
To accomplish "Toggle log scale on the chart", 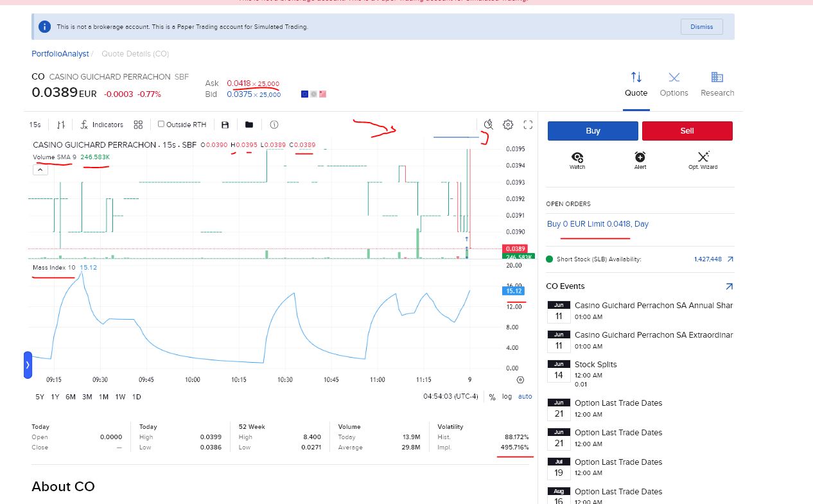I will 507,397.
